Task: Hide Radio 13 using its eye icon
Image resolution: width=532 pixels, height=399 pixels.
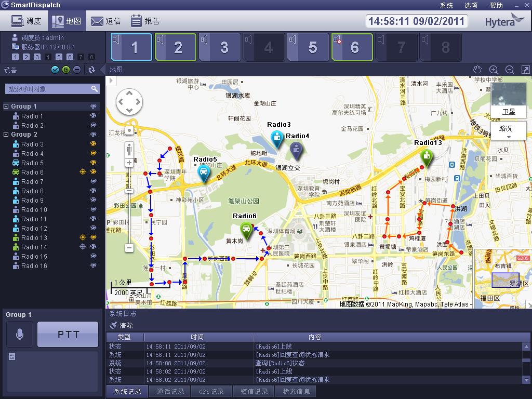Action: click(x=94, y=237)
